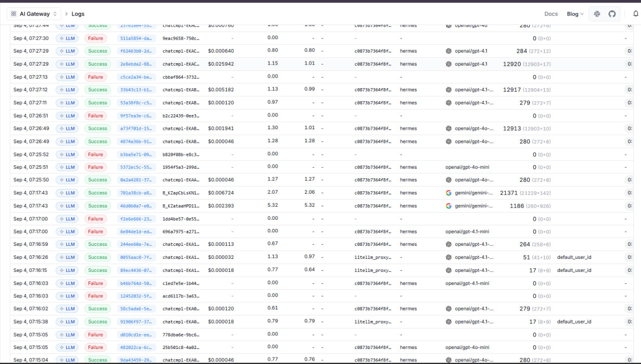Click the OpenAI logo in the 53a38f8c-c5 row
This screenshot has width=641, height=364.
point(449,103)
